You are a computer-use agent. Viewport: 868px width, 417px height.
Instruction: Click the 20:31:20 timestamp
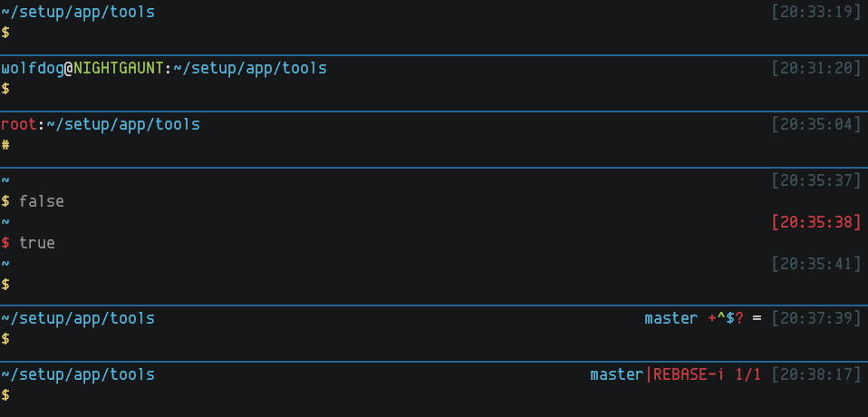click(815, 68)
